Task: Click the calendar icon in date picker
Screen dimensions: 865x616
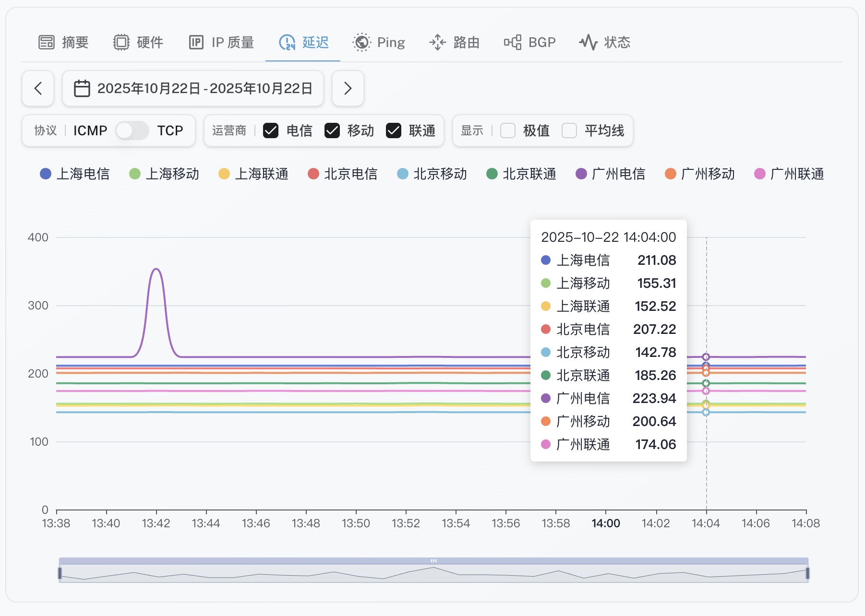Action: (x=82, y=89)
